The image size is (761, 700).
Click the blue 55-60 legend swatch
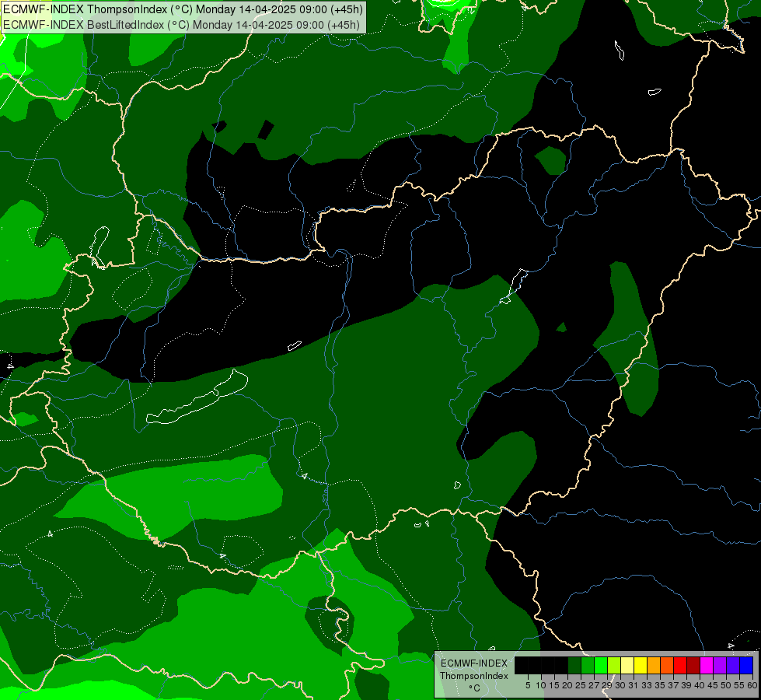pos(746,665)
